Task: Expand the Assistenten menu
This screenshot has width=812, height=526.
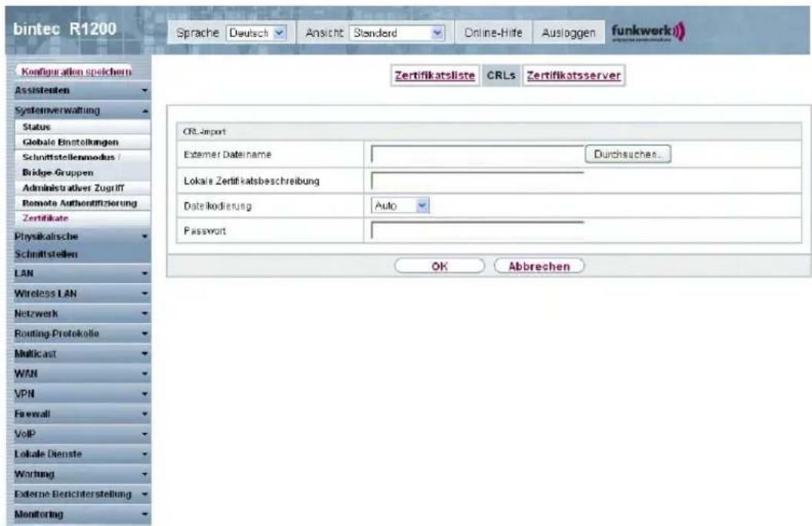Action: 81,91
